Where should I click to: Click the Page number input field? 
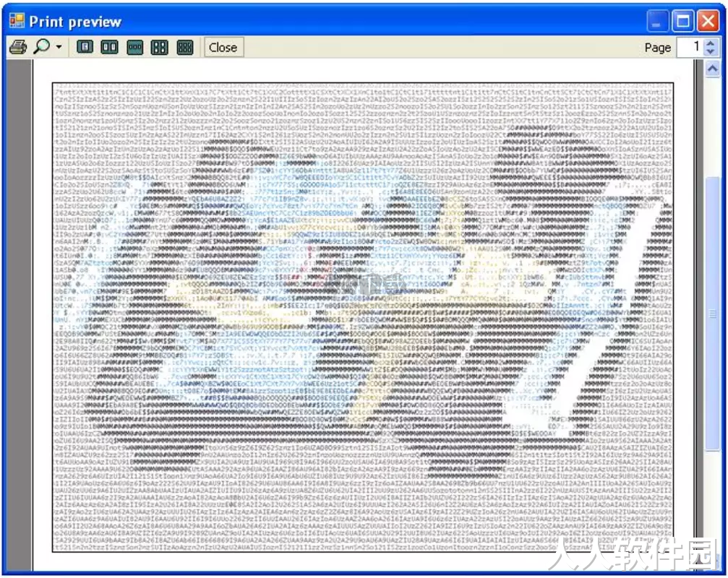690,47
